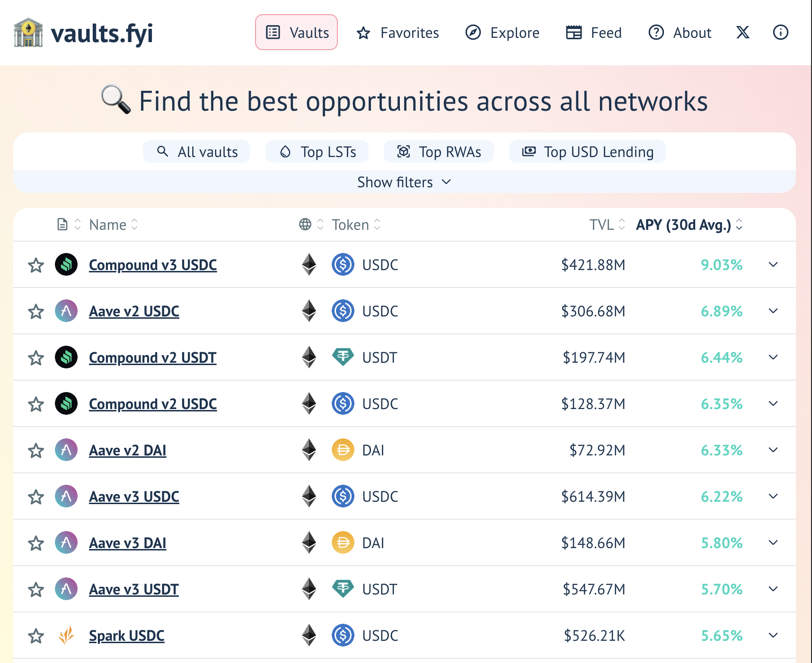
Task: Toggle favorite star for Aave v2 DAI
Action: 36,451
